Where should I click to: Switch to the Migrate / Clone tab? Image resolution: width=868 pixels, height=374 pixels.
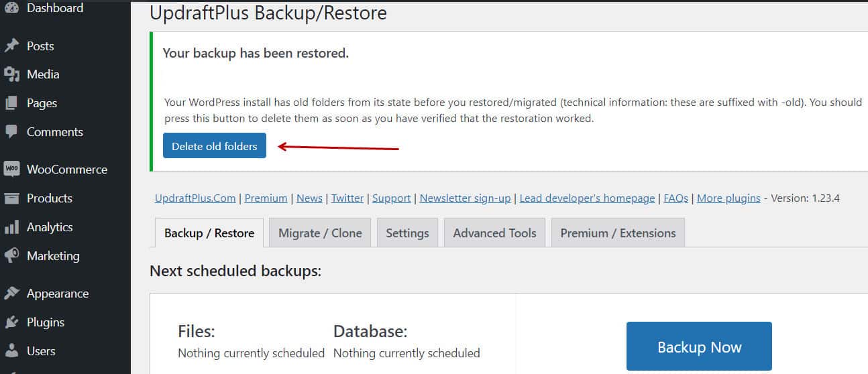pos(320,233)
